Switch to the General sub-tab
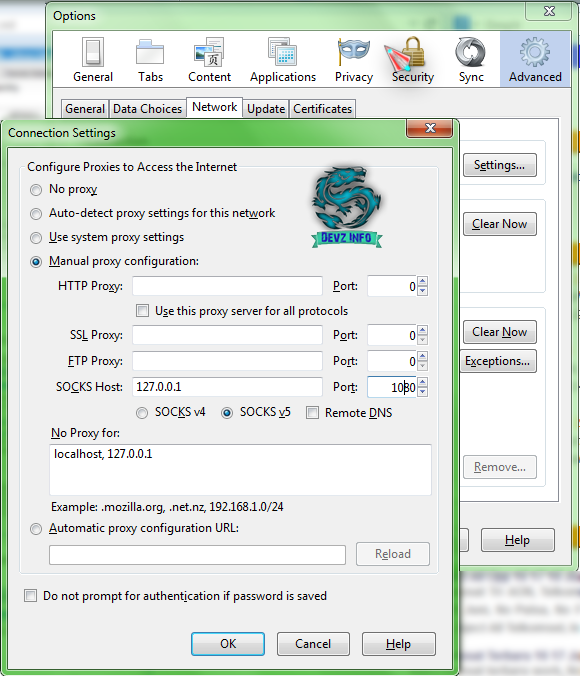Screen dimensions: 580x676 pyautogui.click(x=85, y=109)
